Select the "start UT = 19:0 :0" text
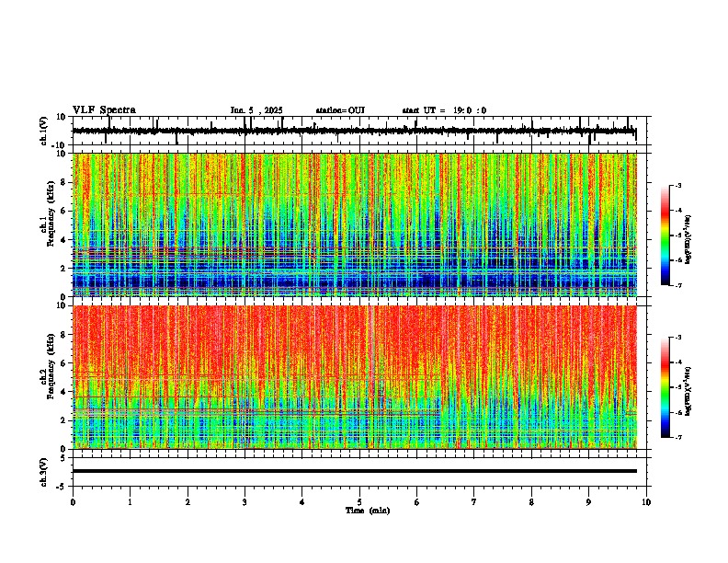 click(444, 110)
